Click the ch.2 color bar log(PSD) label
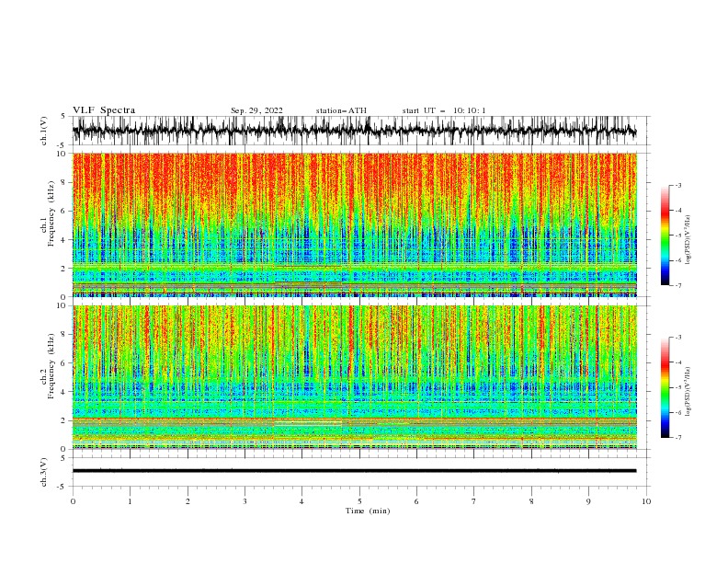 pyautogui.click(x=688, y=392)
